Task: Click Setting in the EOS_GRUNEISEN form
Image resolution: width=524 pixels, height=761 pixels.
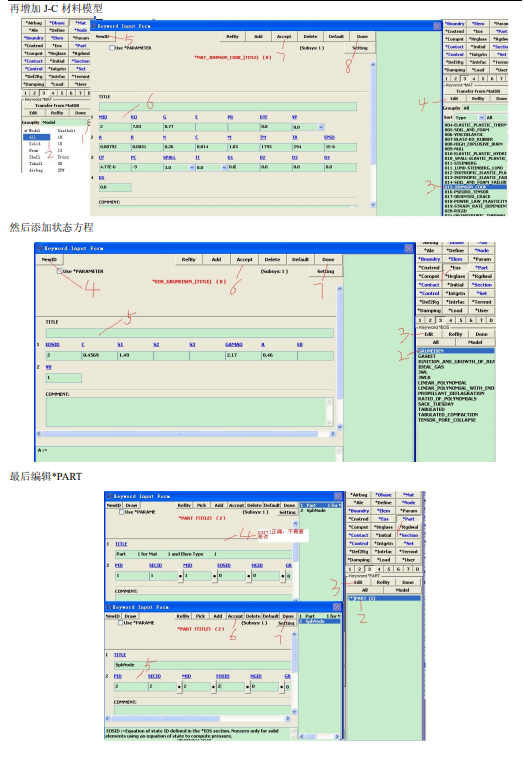Action: [x=326, y=271]
